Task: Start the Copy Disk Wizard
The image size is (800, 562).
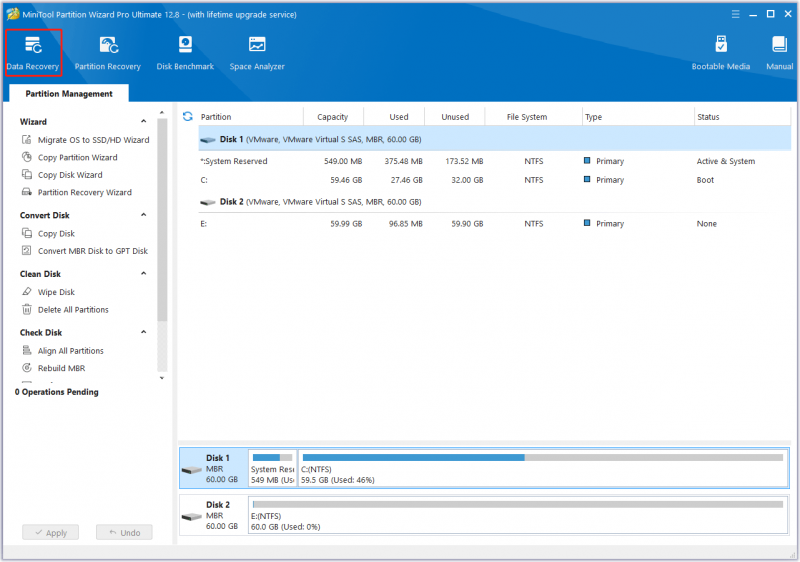Action: point(62,174)
